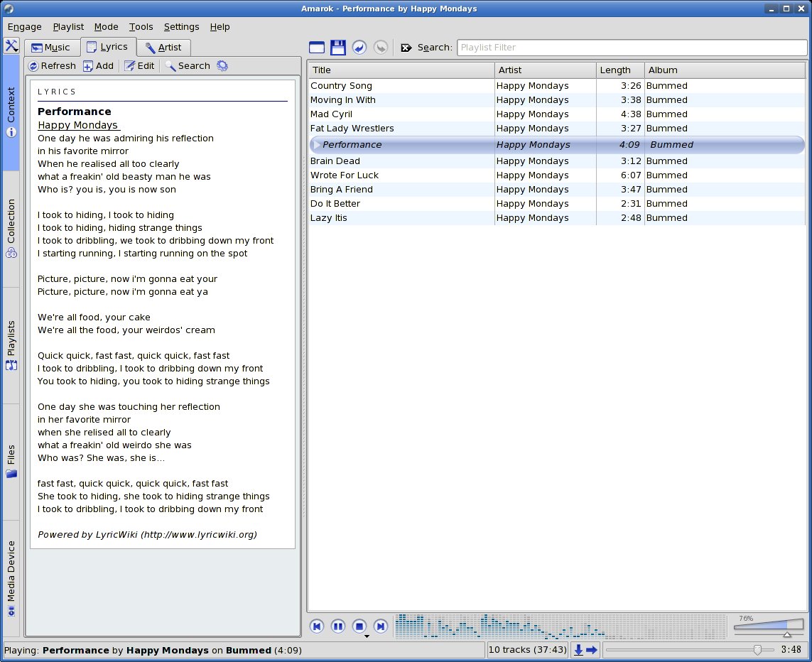
Task: Select the track Country Song
Action: coord(557,86)
